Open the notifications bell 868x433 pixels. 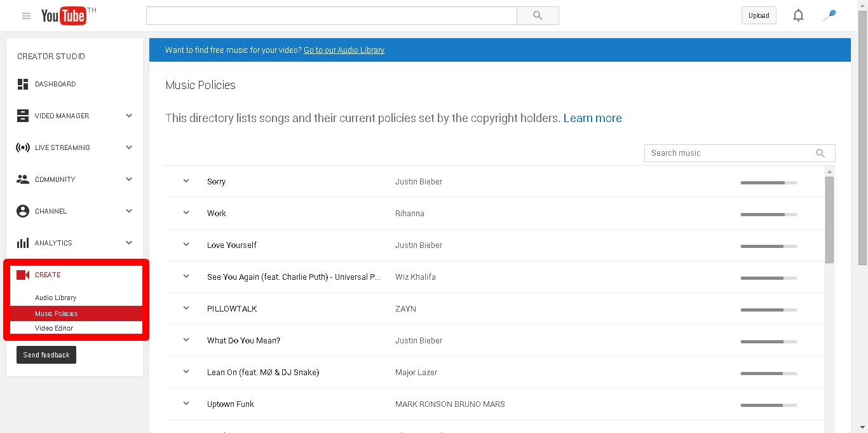click(799, 16)
